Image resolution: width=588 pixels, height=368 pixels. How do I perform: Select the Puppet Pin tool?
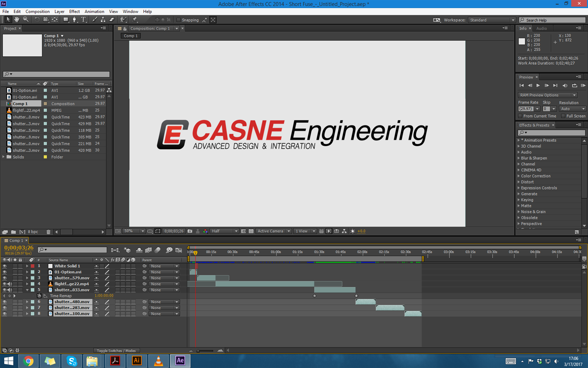point(135,20)
